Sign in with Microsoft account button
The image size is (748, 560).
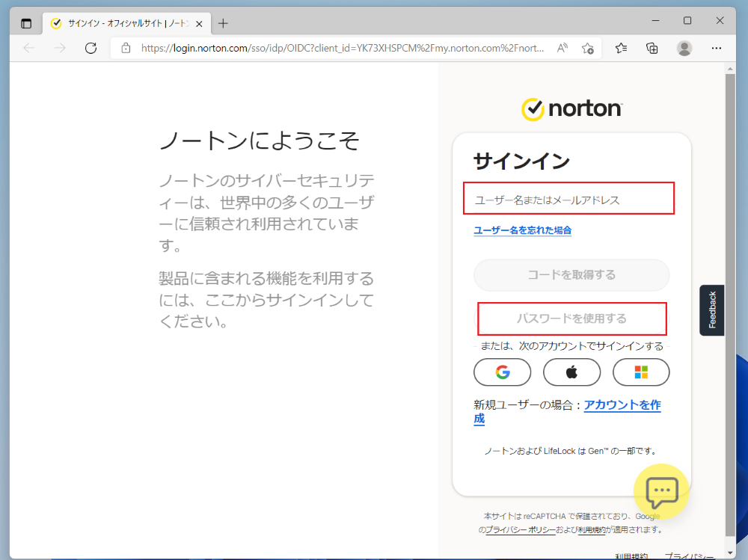[641, 372]
